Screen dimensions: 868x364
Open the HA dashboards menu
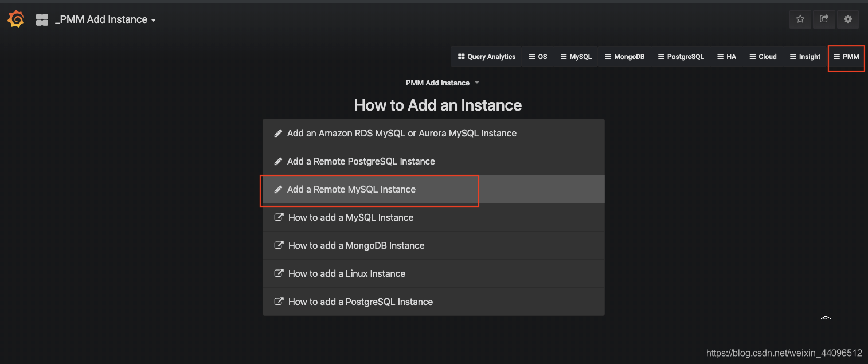click(x=726, y=57)
